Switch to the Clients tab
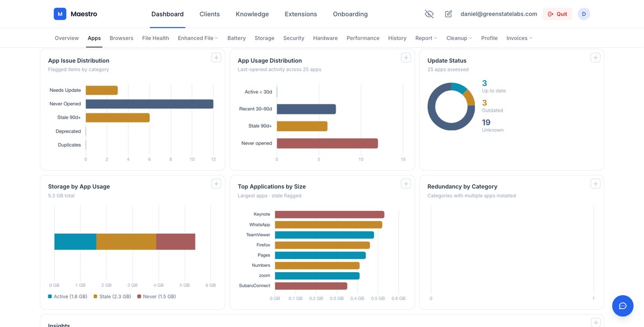This screenshot has height=327, width=644. coord(209,14)
